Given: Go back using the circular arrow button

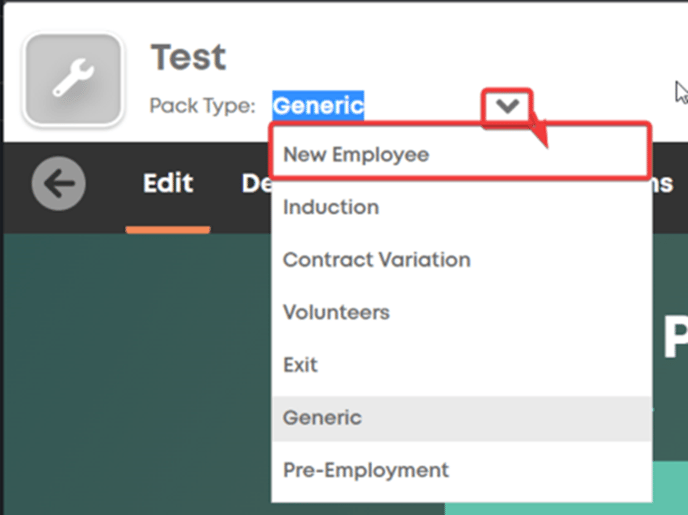Looking at the screenshot, I should (58, 183).
